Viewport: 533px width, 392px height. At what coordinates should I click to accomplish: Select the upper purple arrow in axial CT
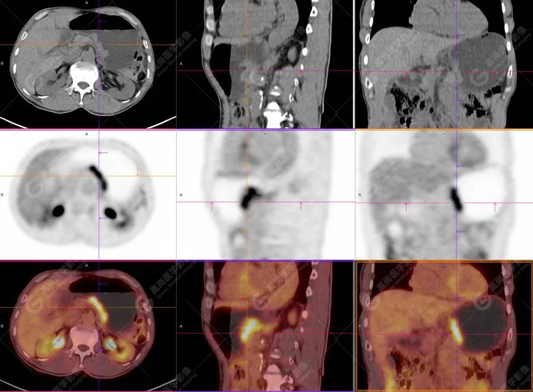102,22
